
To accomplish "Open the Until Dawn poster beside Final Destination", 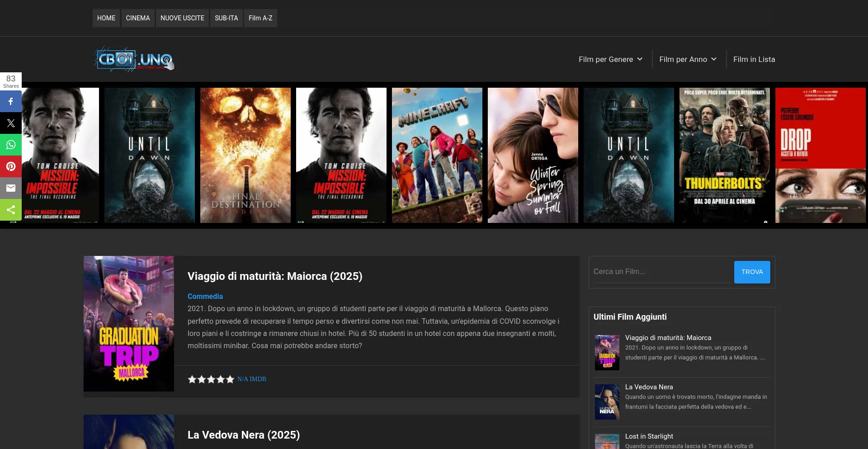I will (150, 155).
